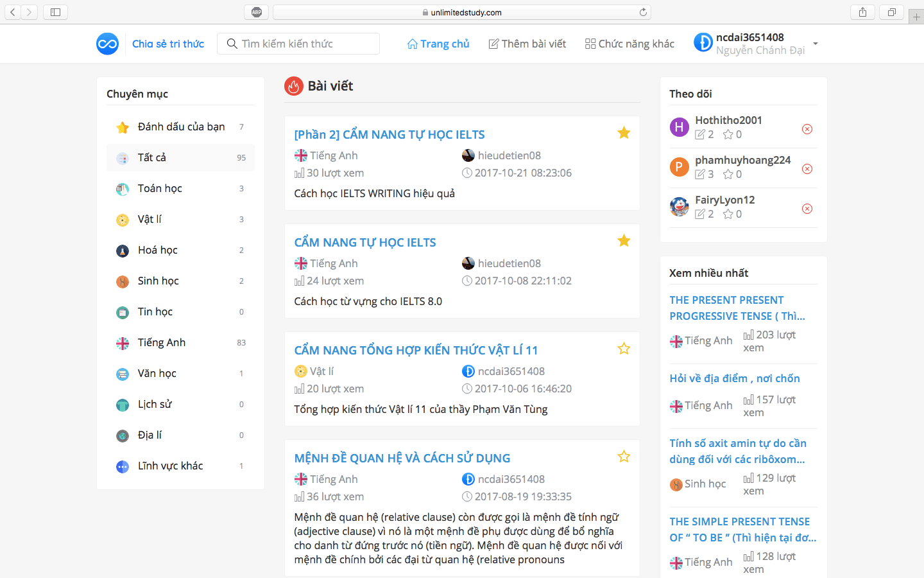
Task: Open the CẨM NANG TỰ HỌC IELTS article link
Action: (365, 242)
